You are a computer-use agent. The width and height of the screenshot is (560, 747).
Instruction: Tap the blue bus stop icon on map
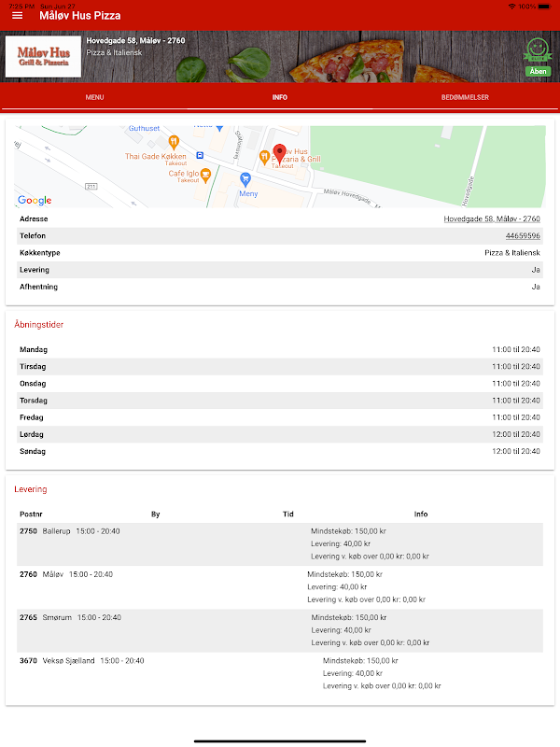(x=200, y=155)
